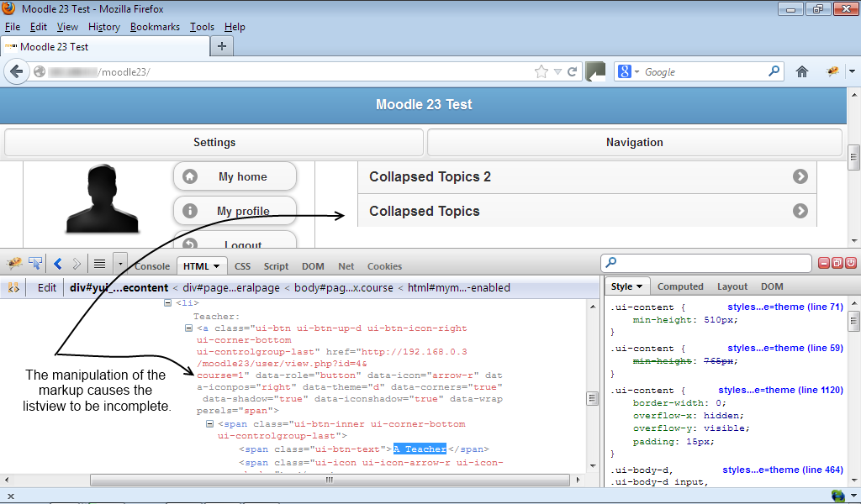
Task: Click in the Firebug search field
Action: pyautogui.click(x=706, y=263)
